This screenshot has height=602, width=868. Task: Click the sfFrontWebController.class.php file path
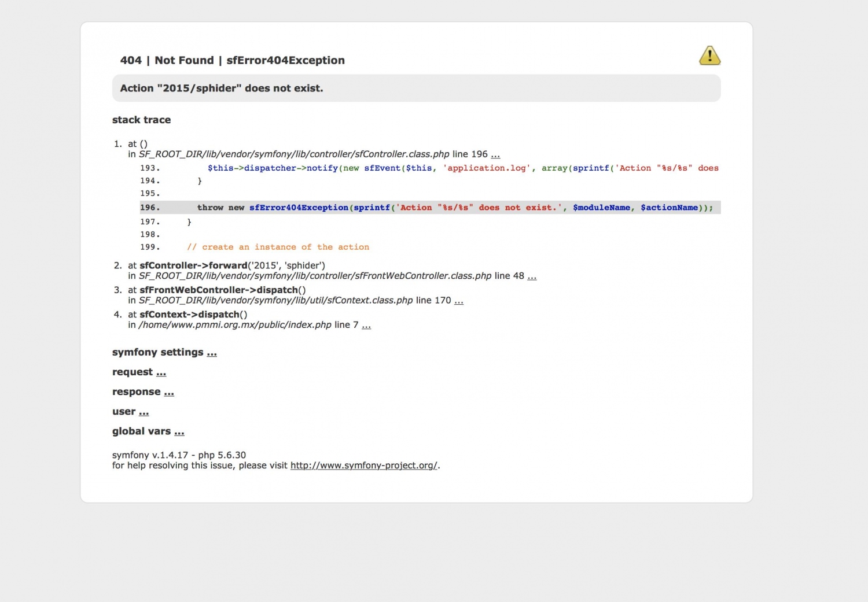point(315,276)
